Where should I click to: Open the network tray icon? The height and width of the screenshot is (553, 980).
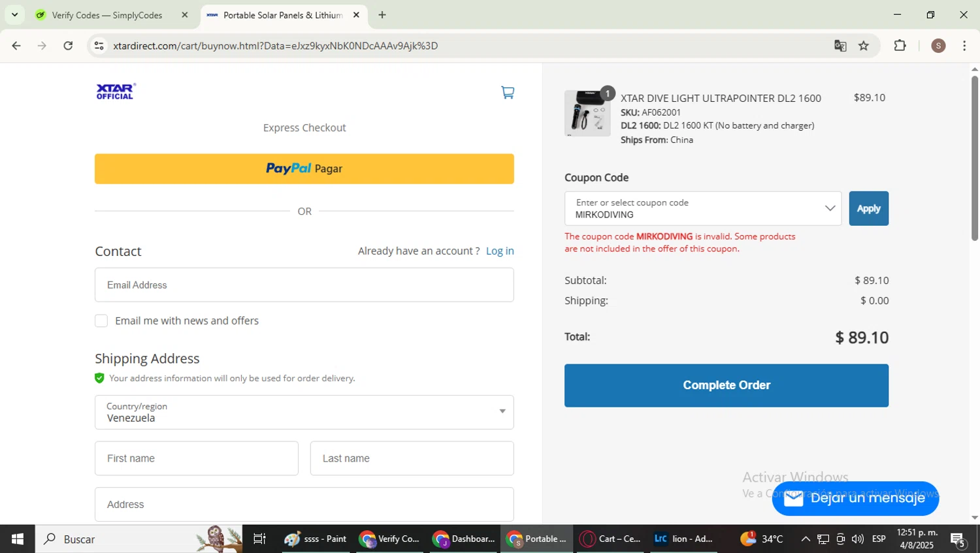823,539
